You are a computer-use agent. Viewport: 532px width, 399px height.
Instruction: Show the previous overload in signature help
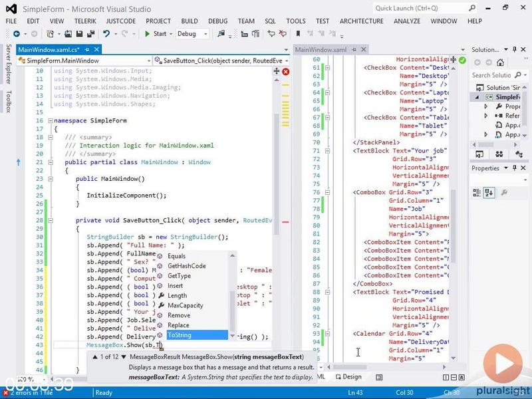(x=95, y=357)
